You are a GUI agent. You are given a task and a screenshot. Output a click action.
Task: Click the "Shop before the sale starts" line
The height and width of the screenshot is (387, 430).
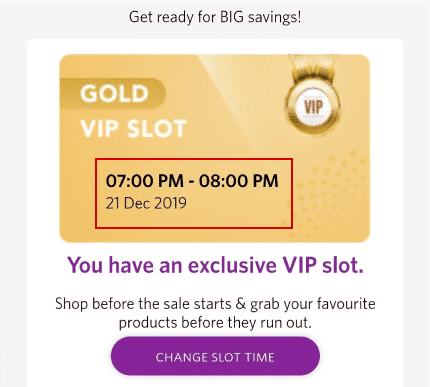click(x=215, y=304)
